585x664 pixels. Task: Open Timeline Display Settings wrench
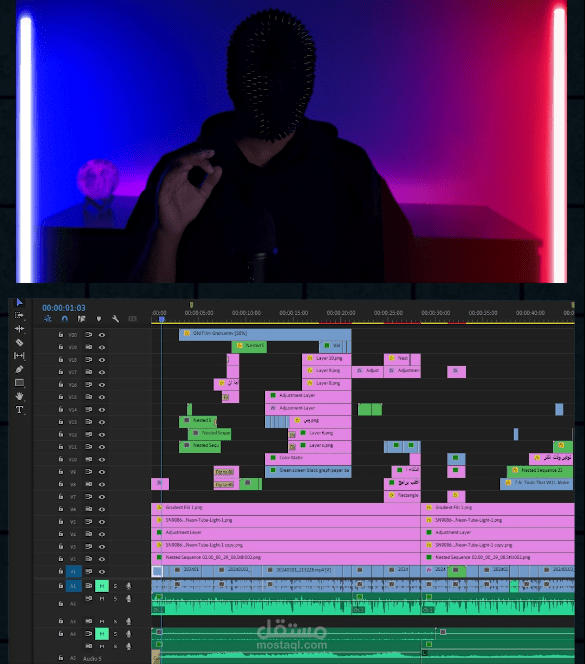coord(115,319)
